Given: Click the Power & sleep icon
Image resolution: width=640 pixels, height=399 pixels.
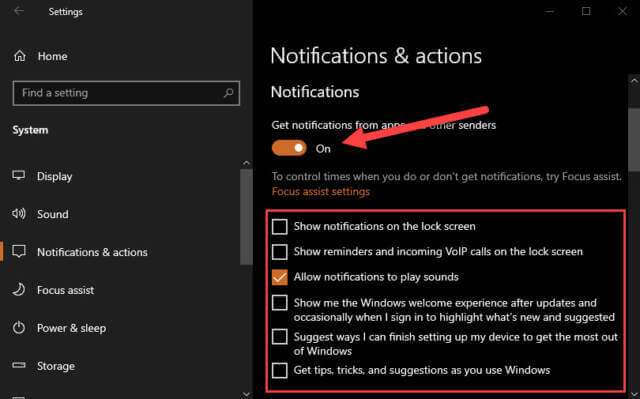Looking at the screenshot, I should (19, 328).
